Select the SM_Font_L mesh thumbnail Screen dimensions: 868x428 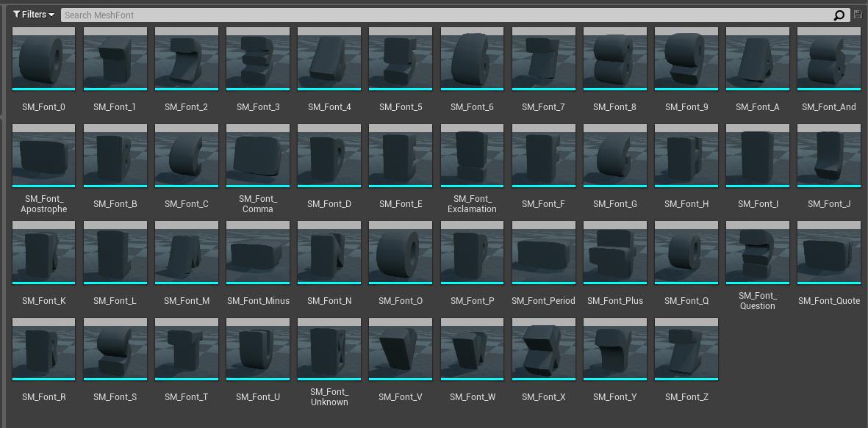tap(115, 253)
